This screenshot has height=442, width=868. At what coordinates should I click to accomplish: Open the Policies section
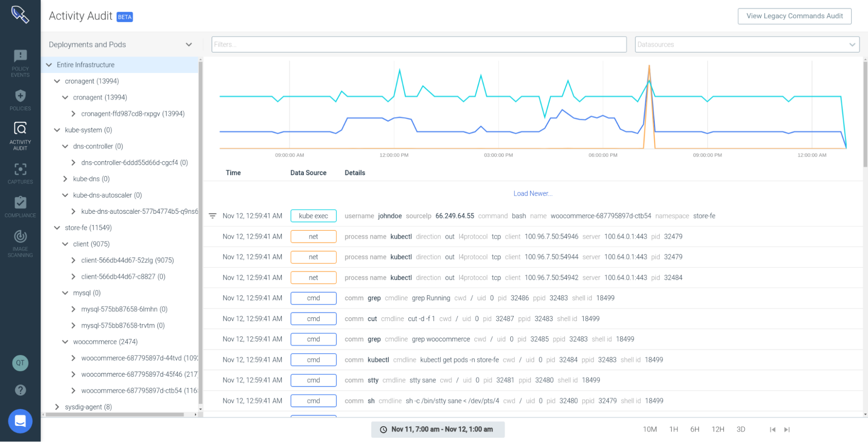click(20, 100)
